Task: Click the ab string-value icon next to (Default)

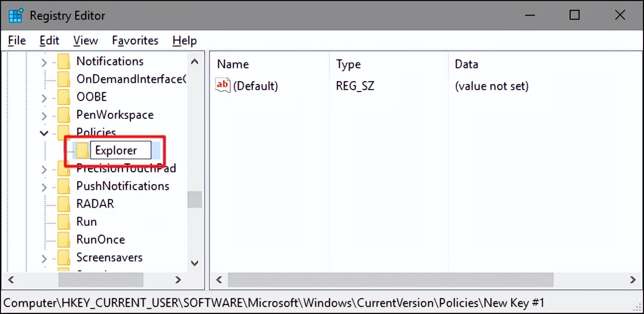Action: click(222, 85)
